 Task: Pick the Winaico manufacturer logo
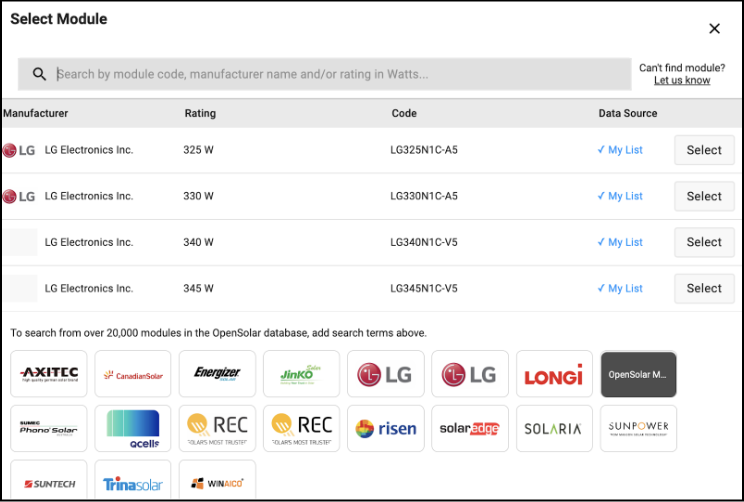click(217, 480)
